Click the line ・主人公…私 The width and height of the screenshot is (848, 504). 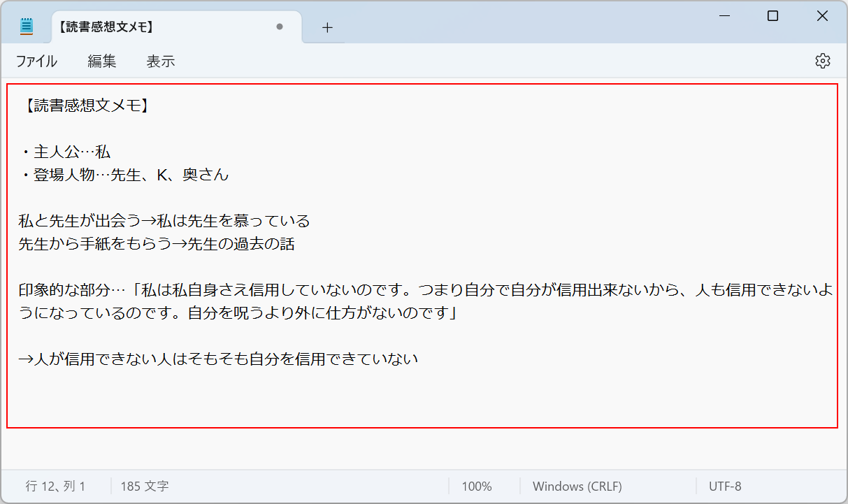(x=64, y=152)
